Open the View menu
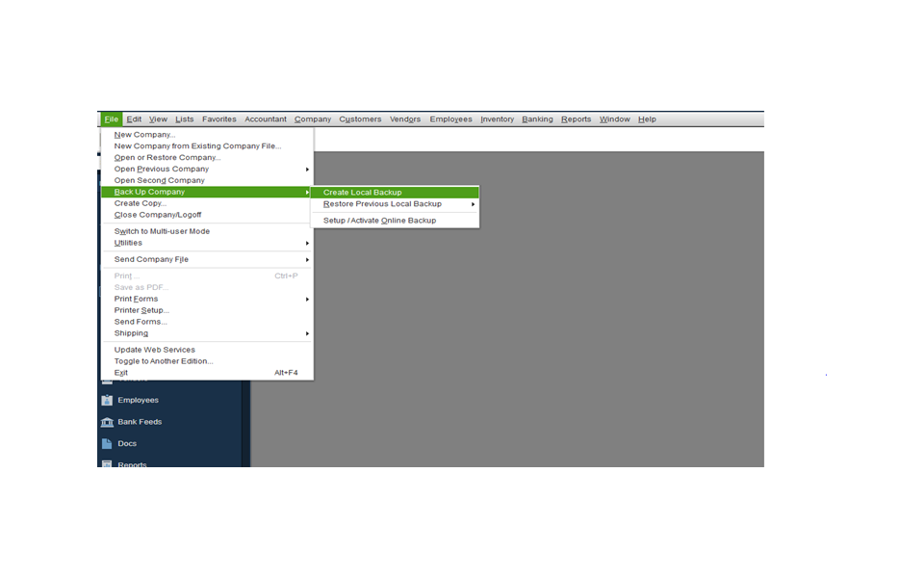 (158, 119)
